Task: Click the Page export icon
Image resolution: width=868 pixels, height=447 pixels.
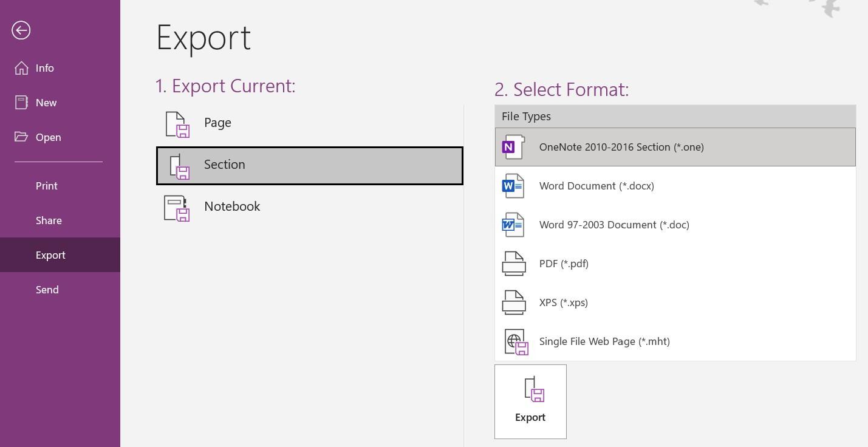Action: (177, 124)
